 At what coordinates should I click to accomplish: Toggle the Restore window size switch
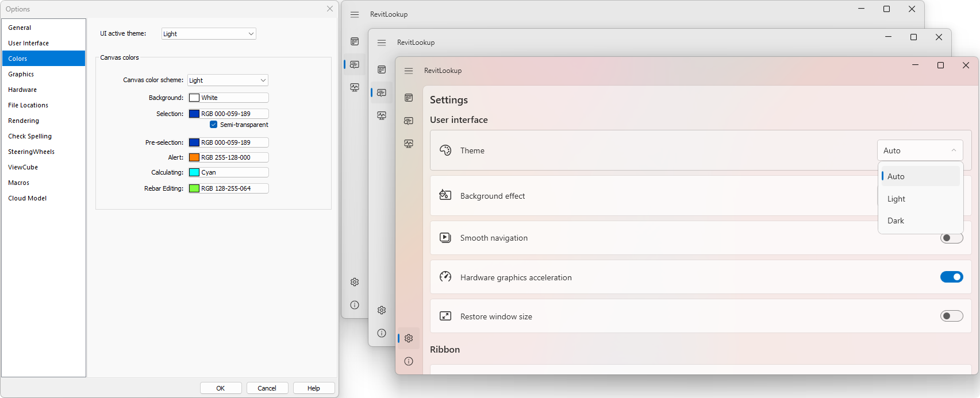tap(951, 316)
